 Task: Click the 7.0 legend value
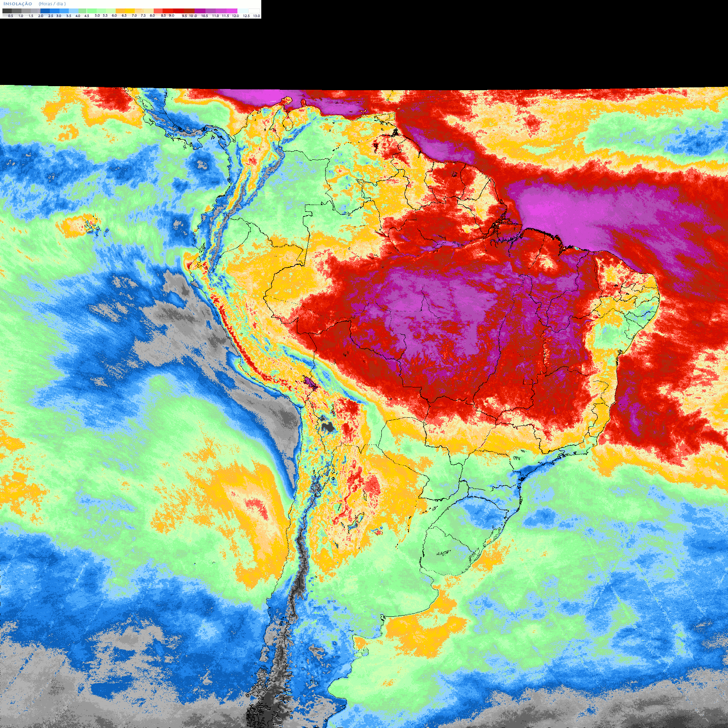tap(134, 15)
